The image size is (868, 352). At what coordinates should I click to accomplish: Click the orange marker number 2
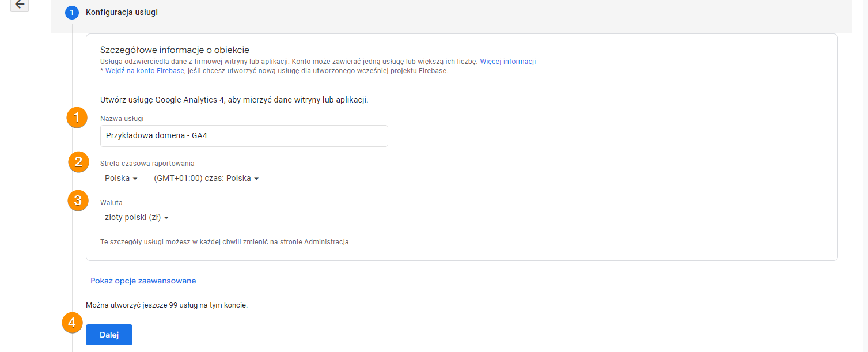[78, 162]
